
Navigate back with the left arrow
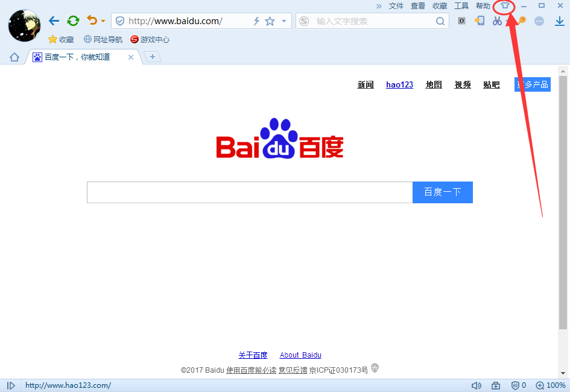click(x=54, y=20)
